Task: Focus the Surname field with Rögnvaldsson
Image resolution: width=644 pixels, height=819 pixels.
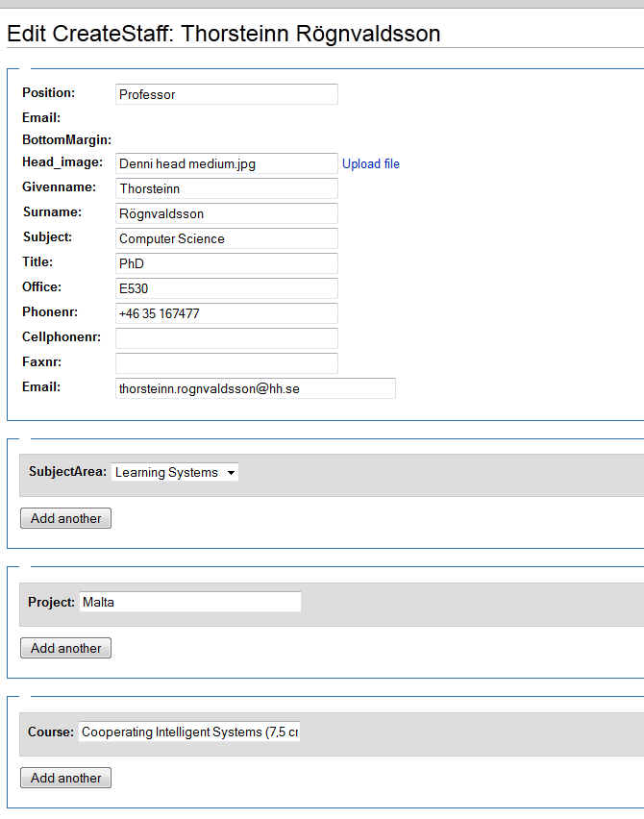Action: coord(226,213)
